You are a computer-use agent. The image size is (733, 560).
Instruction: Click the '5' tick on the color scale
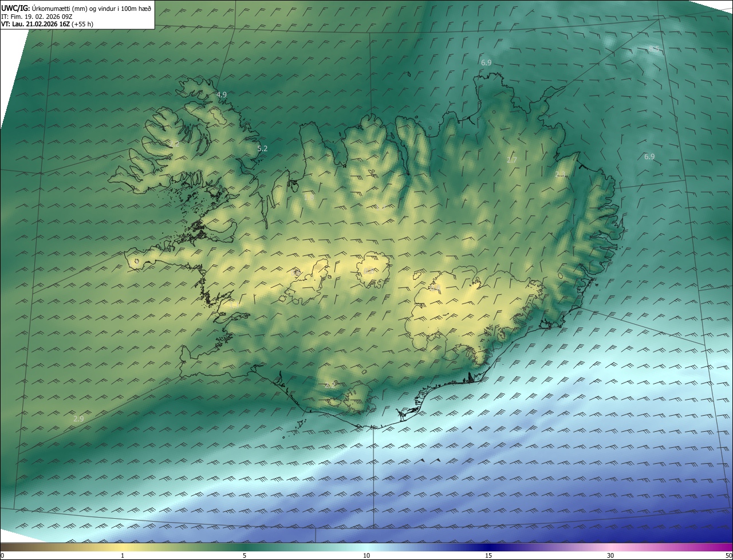[245, 555]
